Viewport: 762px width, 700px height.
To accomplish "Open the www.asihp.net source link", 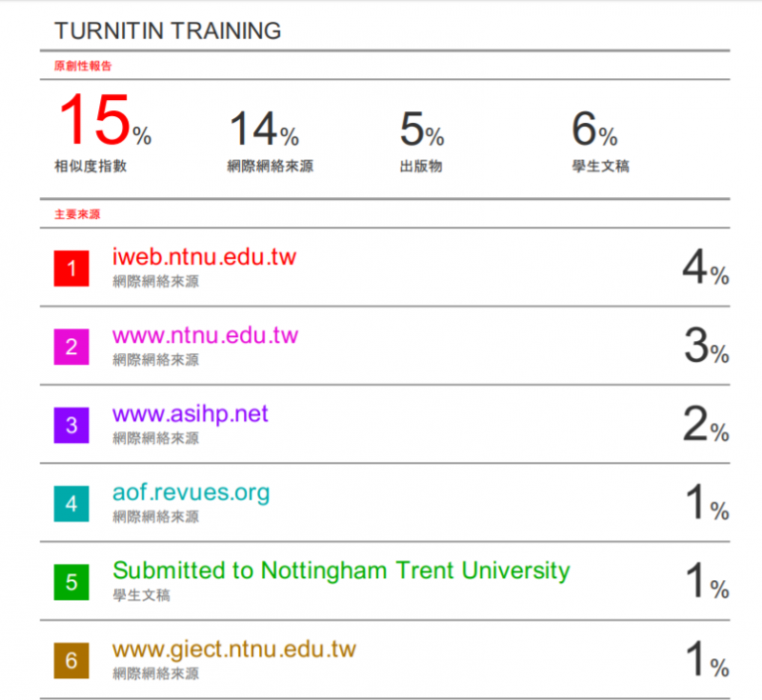I will coord(190,414).
